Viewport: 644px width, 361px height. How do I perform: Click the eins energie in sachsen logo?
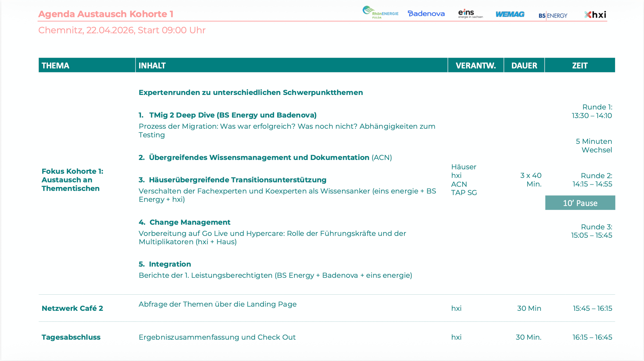pyautogui.click(x=470, y=14)
